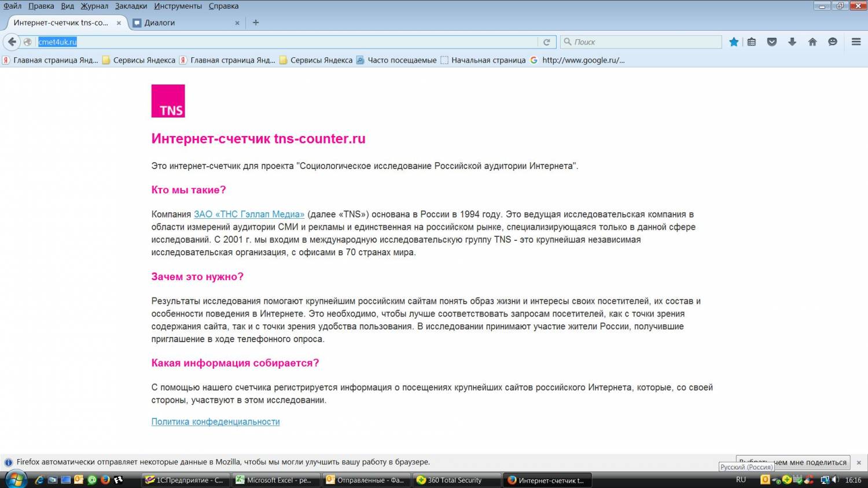Screen dimensions: 868x488
Task: Open the first Сервисы Яндекса bookmark folder
Action: tap(139, 60)
